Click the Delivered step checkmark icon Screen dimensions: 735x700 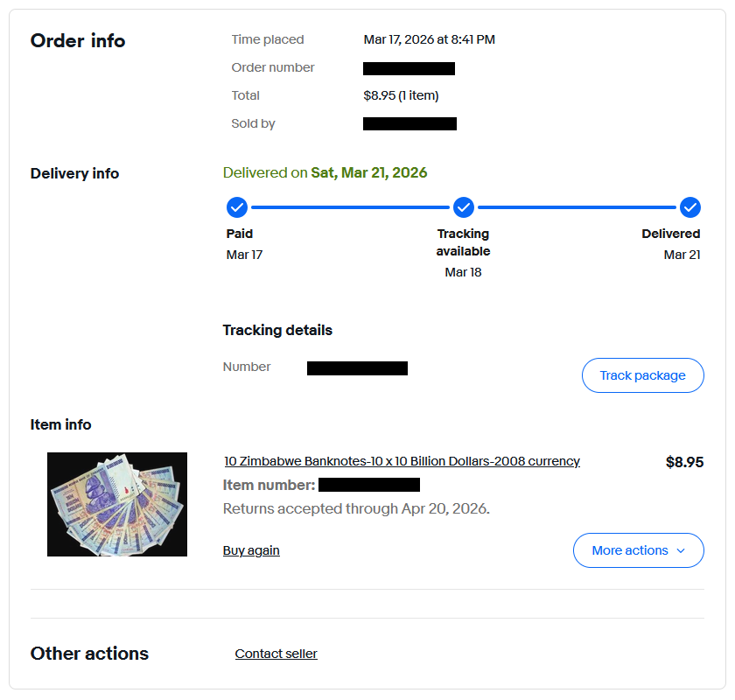(x=690, y=207)
